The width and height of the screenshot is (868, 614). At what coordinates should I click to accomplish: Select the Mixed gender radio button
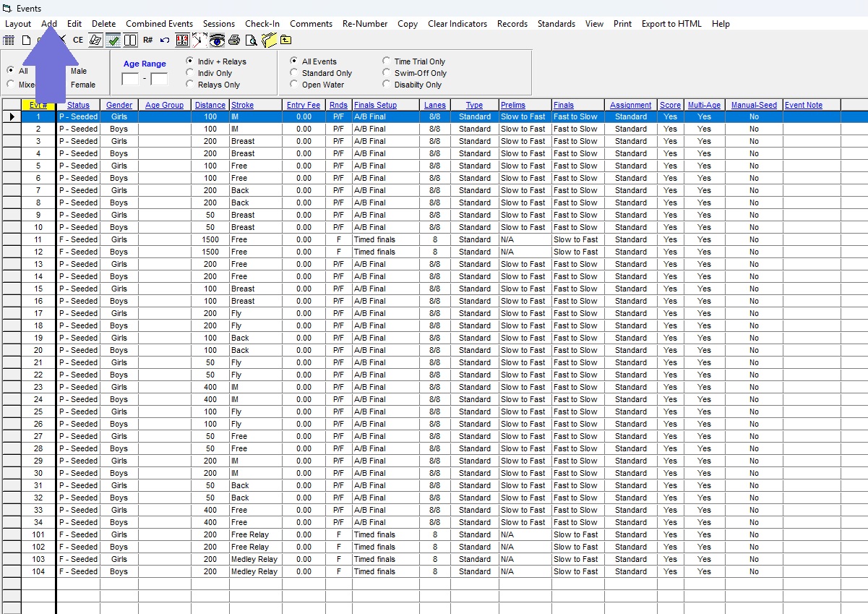click(11, 85)
